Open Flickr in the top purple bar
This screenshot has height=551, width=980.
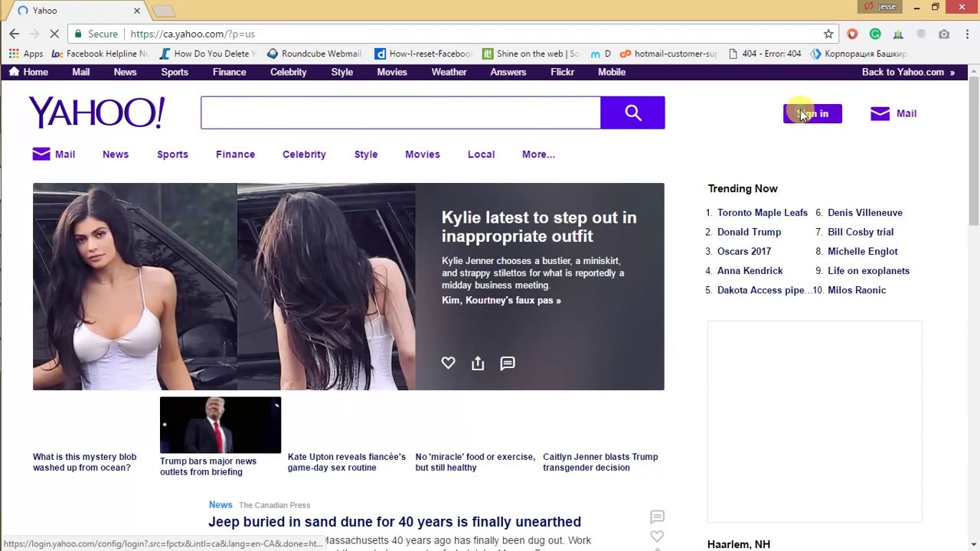point(562,72)
